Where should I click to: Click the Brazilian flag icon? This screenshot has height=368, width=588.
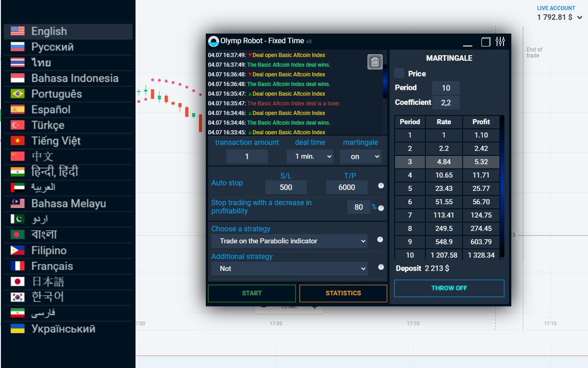pos(17,94)
